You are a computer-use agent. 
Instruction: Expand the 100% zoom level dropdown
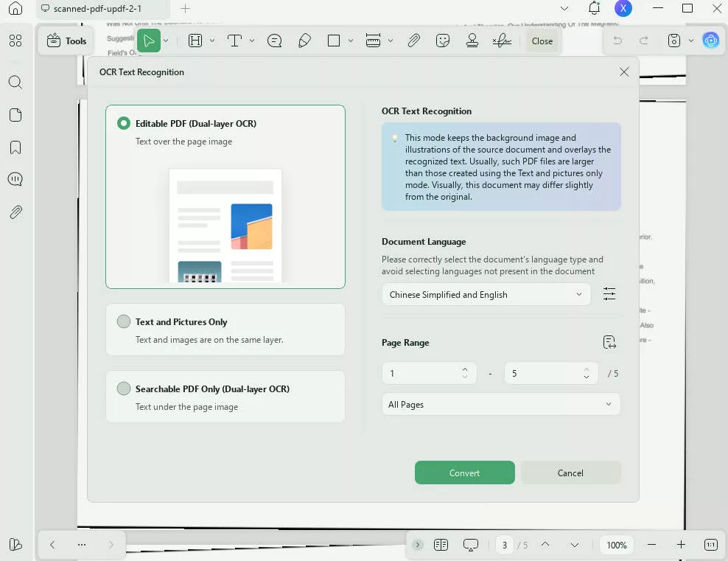(617, 545)
